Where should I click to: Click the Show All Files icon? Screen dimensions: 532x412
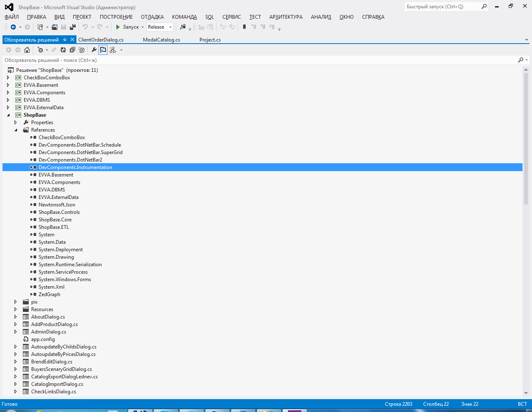click(81, 50)
